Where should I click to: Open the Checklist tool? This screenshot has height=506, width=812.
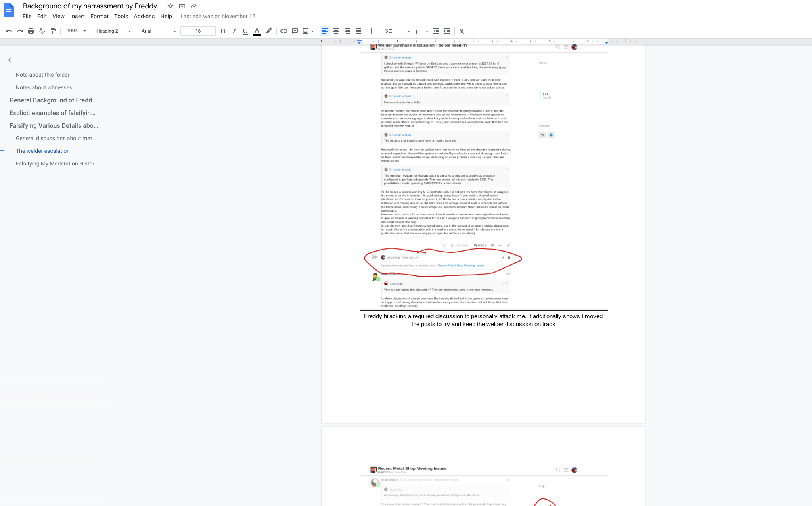click(x=389, y=31)
